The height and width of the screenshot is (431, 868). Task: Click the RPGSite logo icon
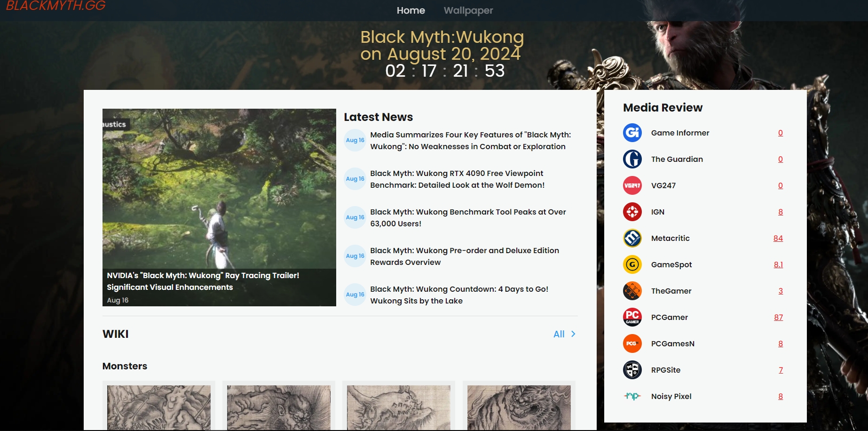pyautogui.click(x=632, y=370)
